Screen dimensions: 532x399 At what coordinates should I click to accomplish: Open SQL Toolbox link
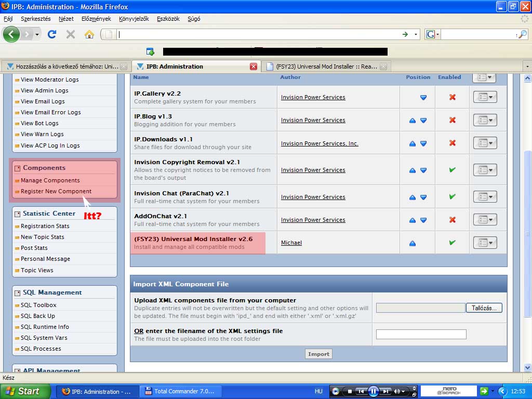coord(38,305)
